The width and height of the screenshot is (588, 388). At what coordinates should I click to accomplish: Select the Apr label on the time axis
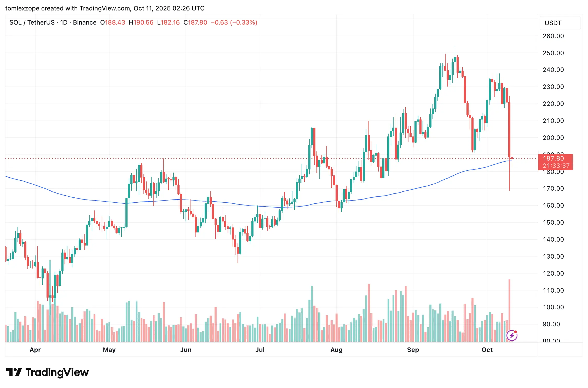(x=35, y=350)
